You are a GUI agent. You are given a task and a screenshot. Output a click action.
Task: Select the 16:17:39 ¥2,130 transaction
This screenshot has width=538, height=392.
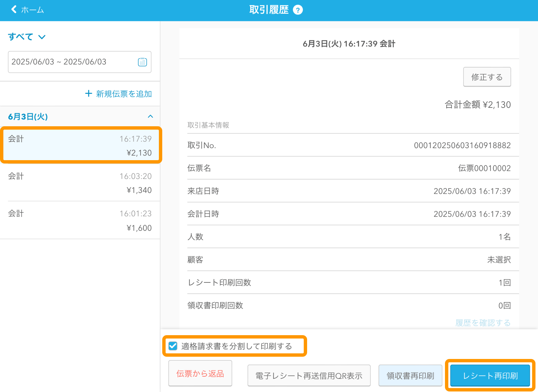coord(81,145)
